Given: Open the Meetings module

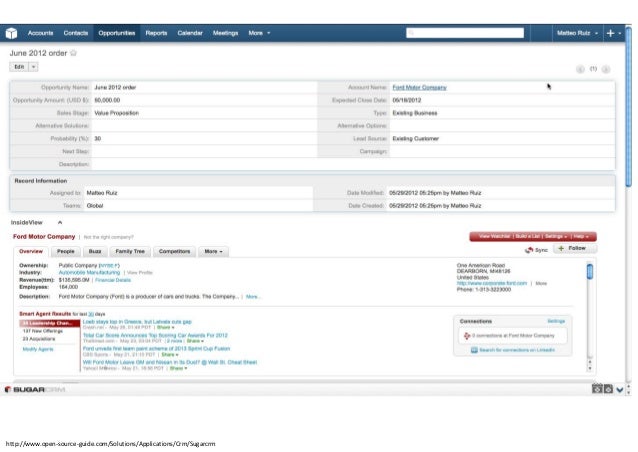Looking at the screenshot, I should pyautogui.click(x=225, y=33).
